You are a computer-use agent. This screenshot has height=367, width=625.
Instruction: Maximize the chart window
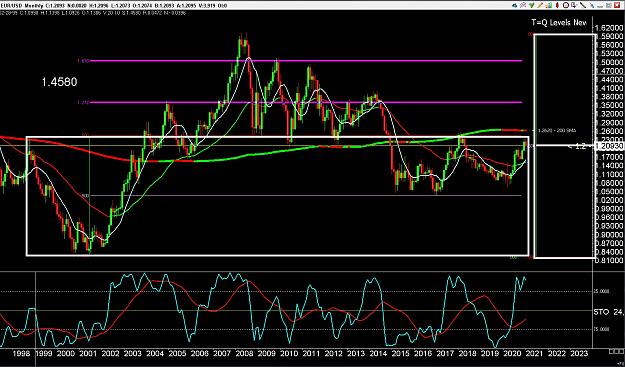coord(609,5)
